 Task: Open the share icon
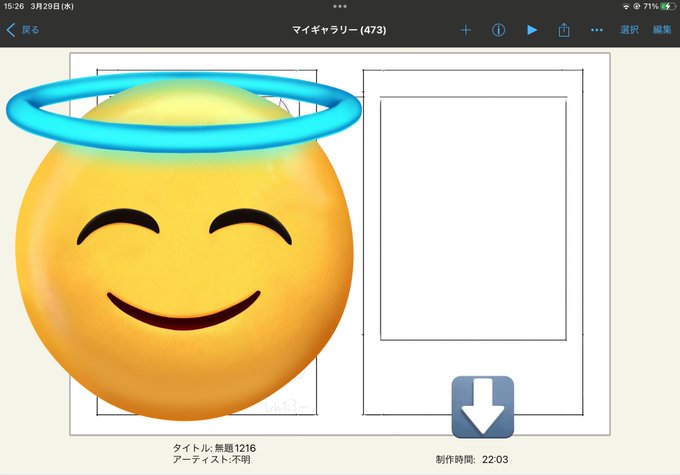(564, 30)
